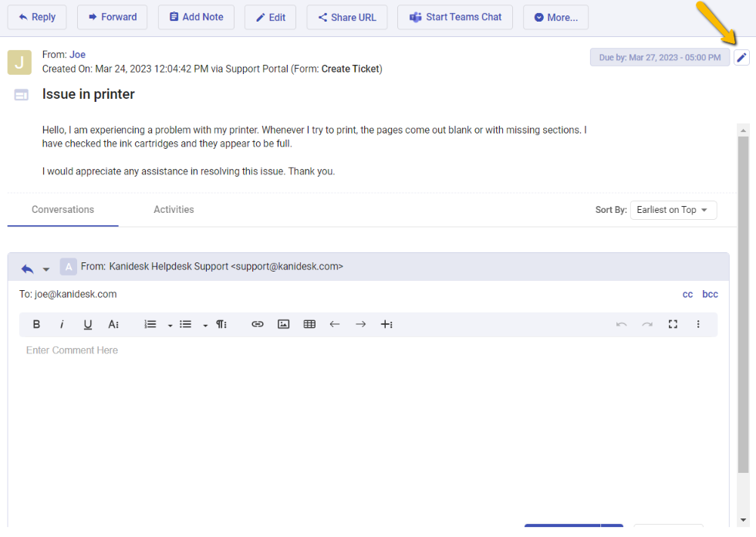Click the blue reply arrow icon in the composer
The height and width of the screenshot is (537, 756).
click(28, 268)
